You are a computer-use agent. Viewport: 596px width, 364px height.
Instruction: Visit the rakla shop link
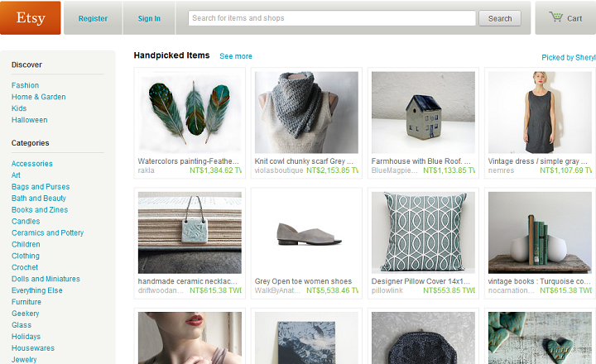click(x=146, y=170)
